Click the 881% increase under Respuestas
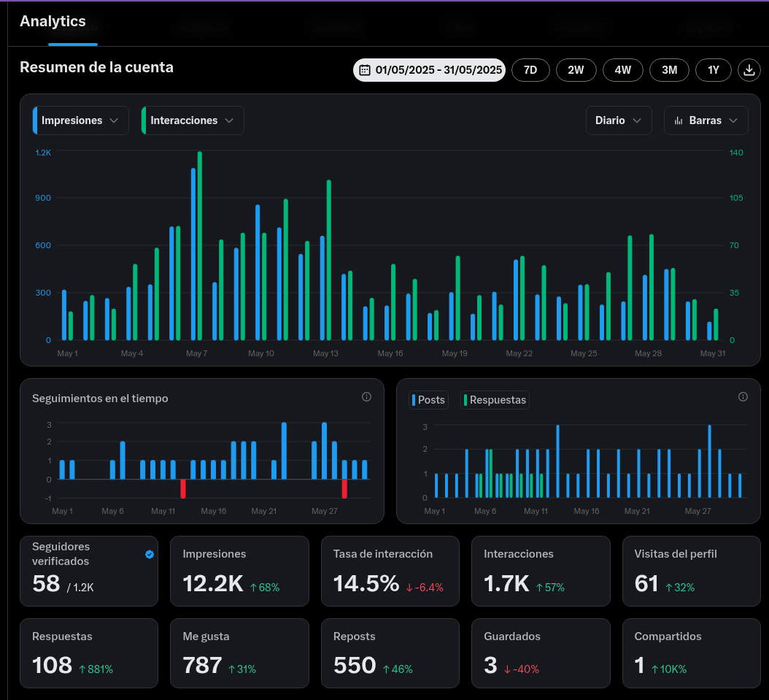 pos(96,669)
